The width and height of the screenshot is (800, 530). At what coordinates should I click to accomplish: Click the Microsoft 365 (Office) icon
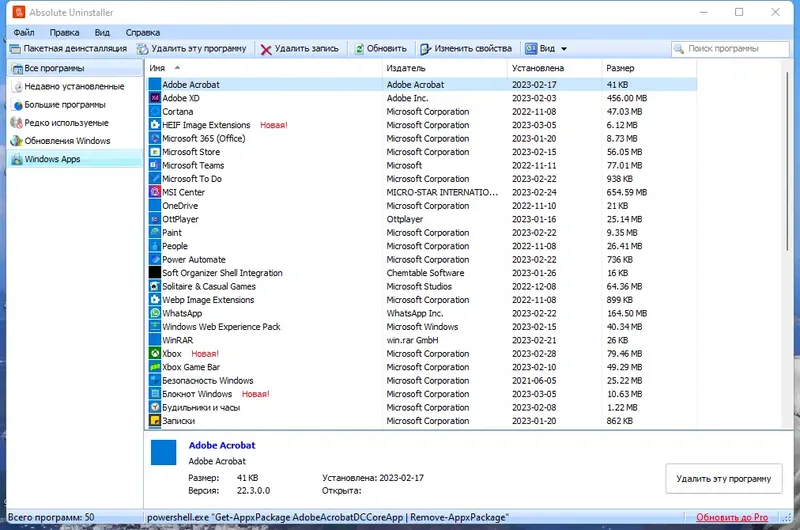[x=155, y=138]
